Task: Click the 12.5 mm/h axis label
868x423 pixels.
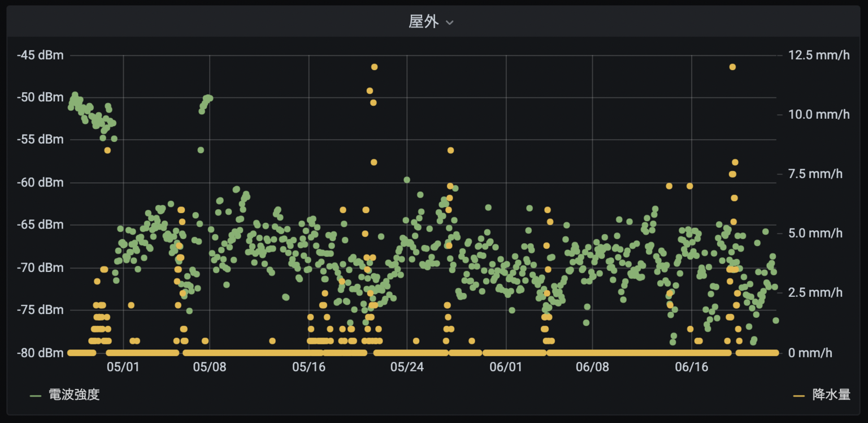Action: (819, 55)
